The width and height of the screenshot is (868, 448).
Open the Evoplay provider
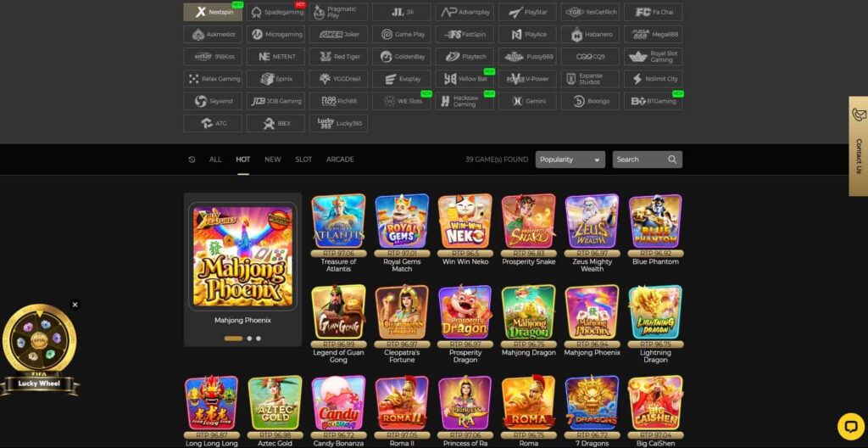(401, 79)
